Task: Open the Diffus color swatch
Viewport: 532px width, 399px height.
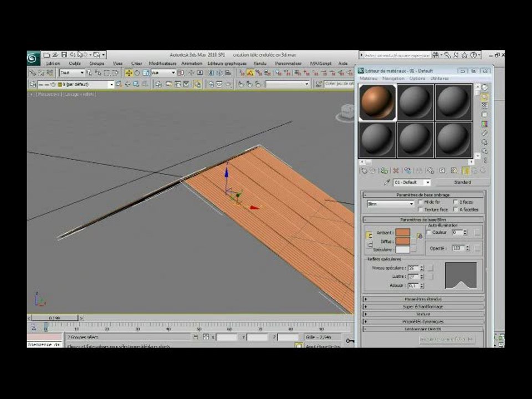Action: (403, 241)
